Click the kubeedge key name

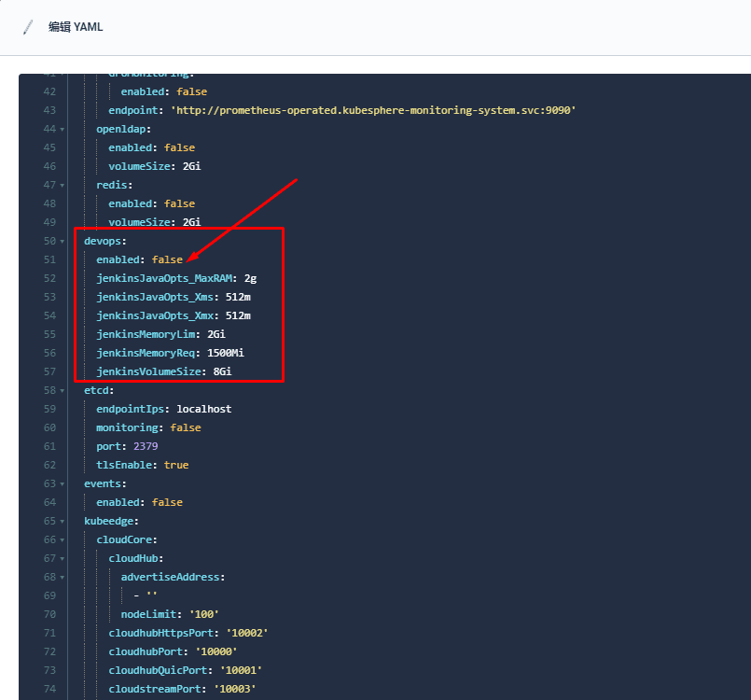point(109,522)
